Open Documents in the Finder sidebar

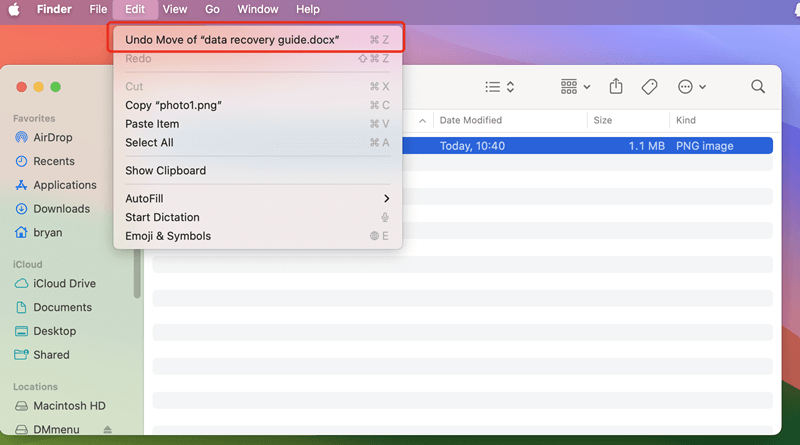(x=54, y=307)
